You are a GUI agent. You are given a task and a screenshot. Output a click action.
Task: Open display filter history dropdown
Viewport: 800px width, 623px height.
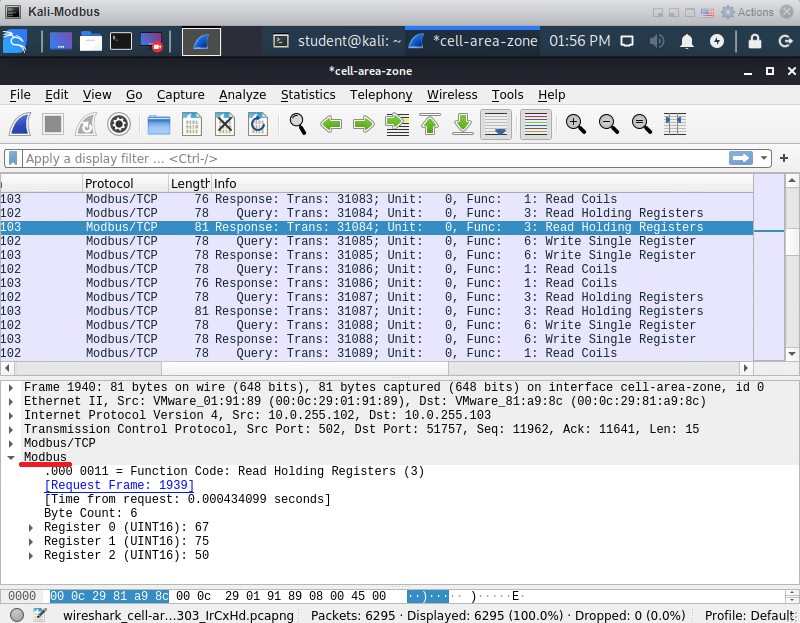[x=764, y=158]
